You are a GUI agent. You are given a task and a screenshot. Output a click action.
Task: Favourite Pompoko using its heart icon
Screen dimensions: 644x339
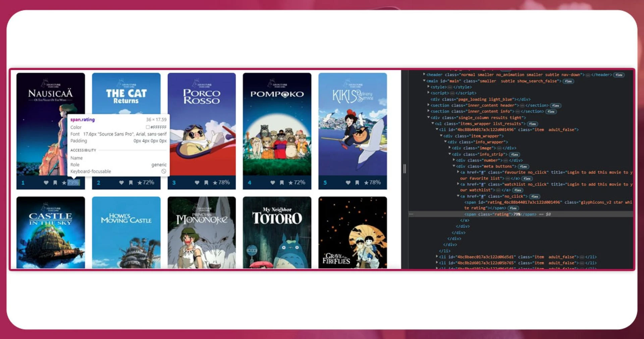pos(272,183)
